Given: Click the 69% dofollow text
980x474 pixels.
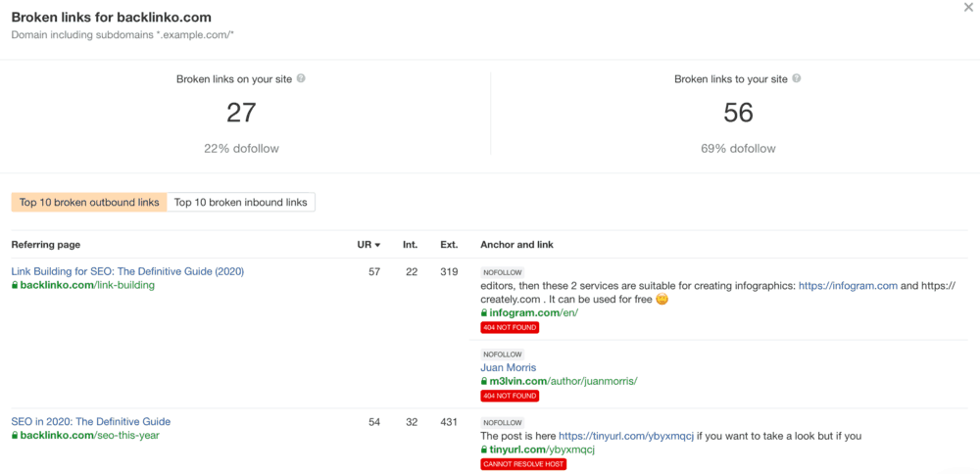Looking at the screenshot, I should tap(738, 149).
